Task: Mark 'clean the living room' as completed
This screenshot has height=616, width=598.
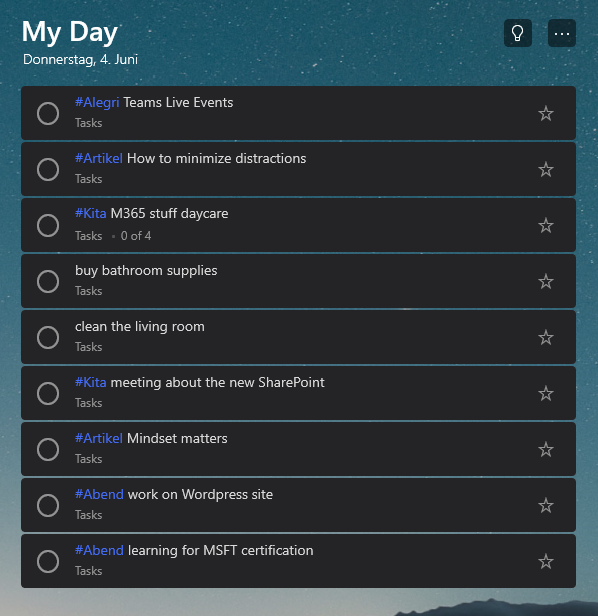Action: click(x=48, y=337)
